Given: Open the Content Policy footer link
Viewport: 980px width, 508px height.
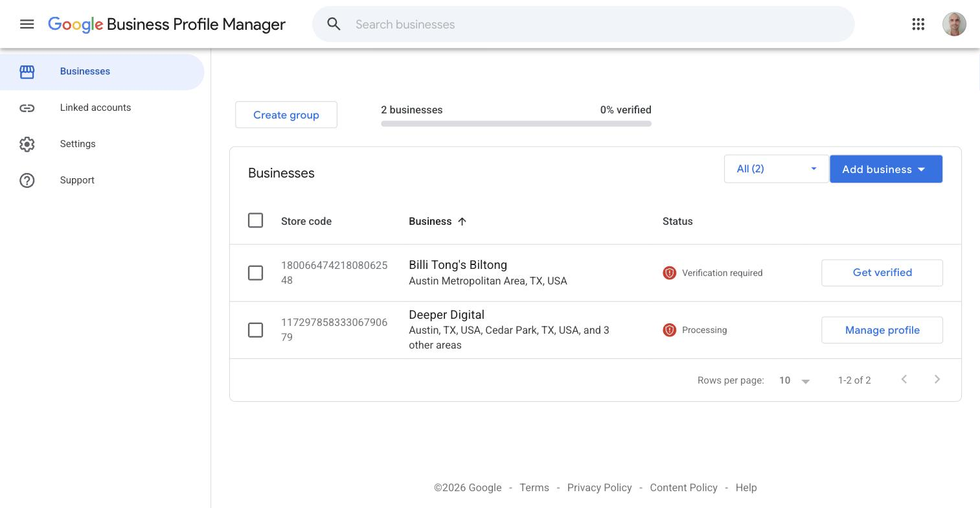Looking at the screenshot, I should tap(683, 488).
